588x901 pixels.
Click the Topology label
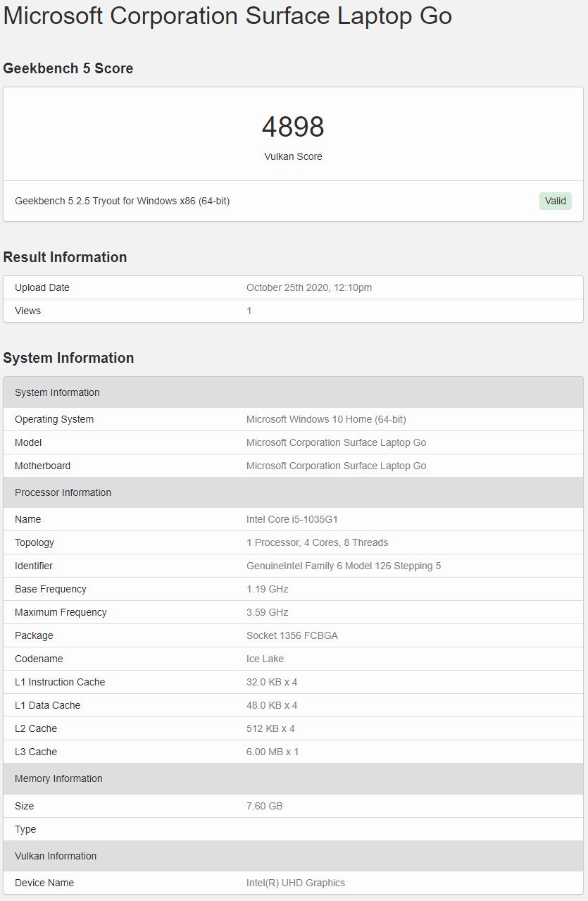(x=35, y=542)
